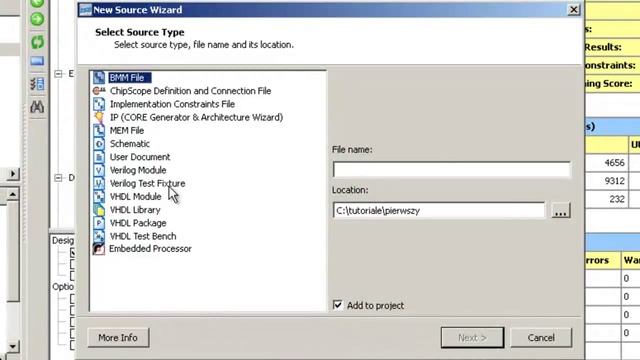Click the Verilog Module icon
The image size is (640, 360).
tap(99, 170)
